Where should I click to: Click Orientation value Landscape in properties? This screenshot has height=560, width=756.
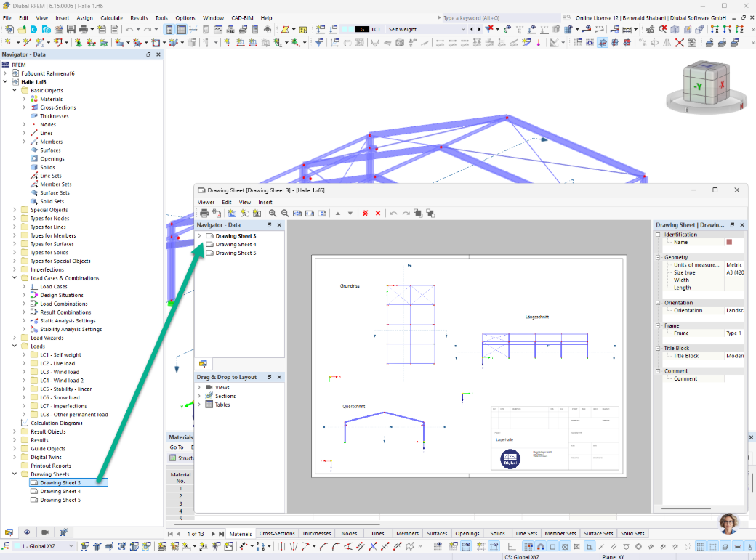[x=733, y=310]
